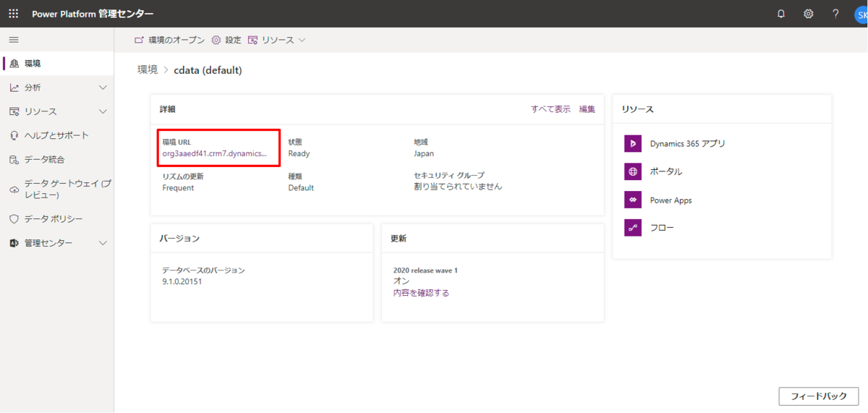This screenshot has width=868, height=413.
Task: Click the 環境 sidebar icon
Action: 14,64
